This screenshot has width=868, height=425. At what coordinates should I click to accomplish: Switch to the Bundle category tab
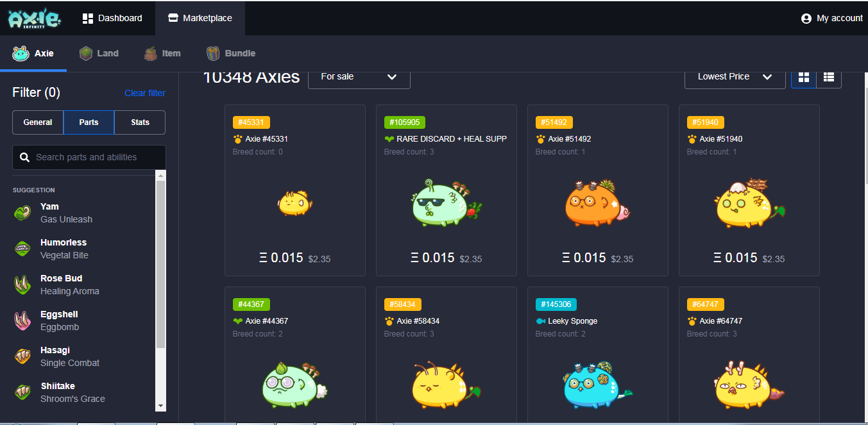tap(230, 53)
